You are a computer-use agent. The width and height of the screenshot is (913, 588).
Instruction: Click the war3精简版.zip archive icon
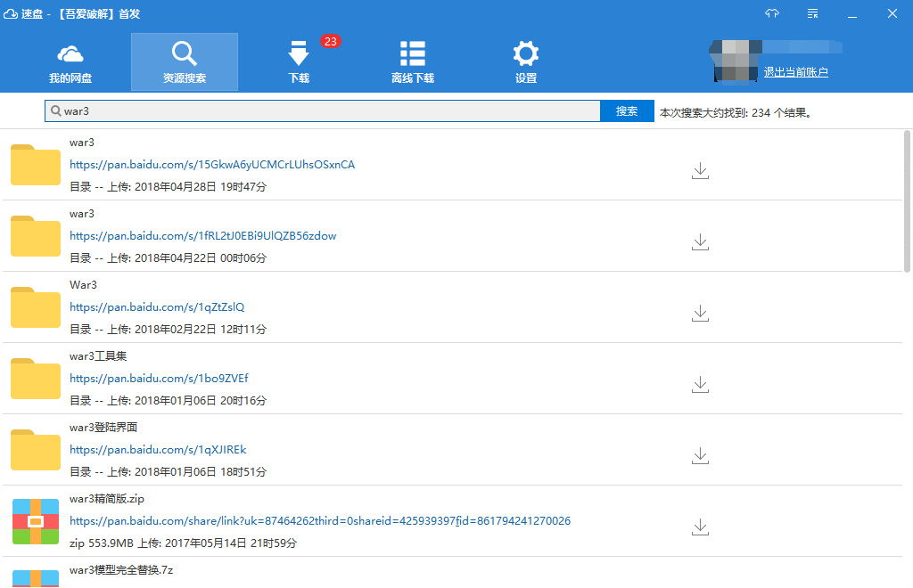click(36, 521)
